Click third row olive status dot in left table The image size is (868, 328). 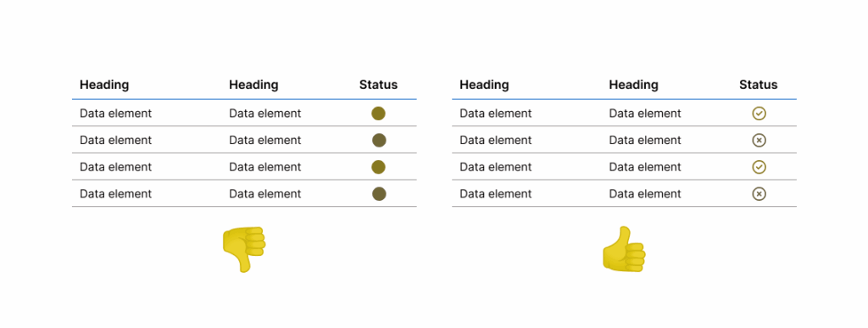(x=379, y=167)
